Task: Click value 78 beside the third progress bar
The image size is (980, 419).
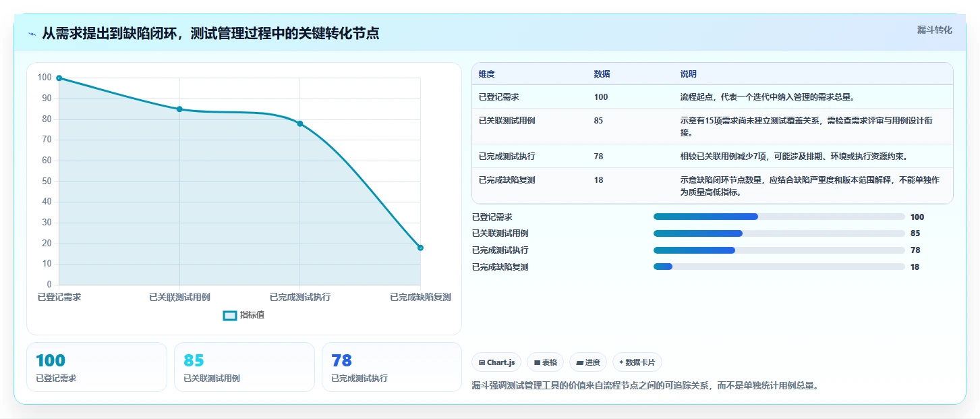Action: [915, 250]
